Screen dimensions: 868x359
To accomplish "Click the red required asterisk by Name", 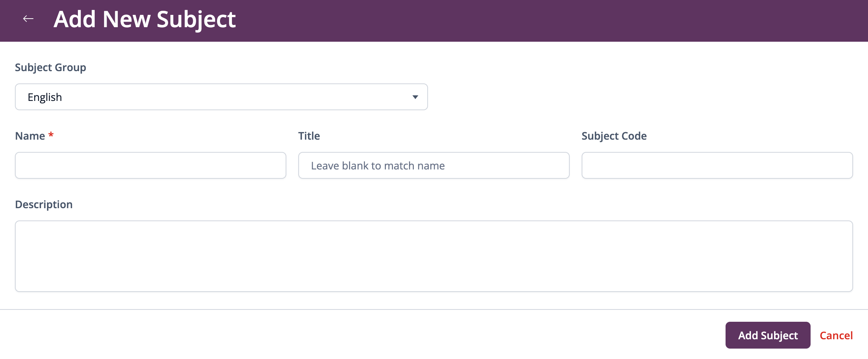I will coord(51,134).
